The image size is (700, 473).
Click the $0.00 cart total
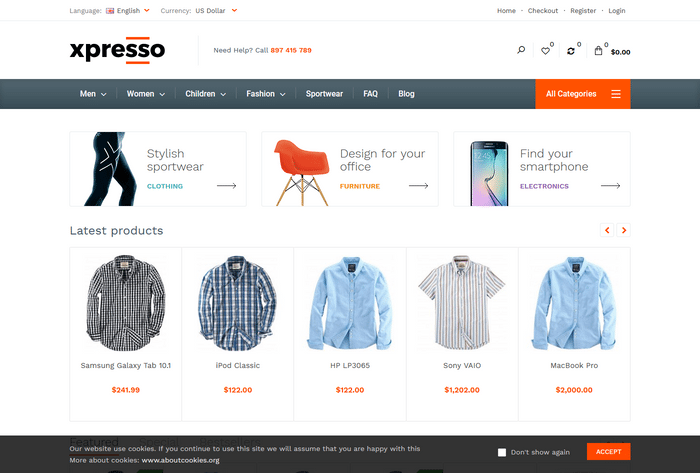pos(621,52)
